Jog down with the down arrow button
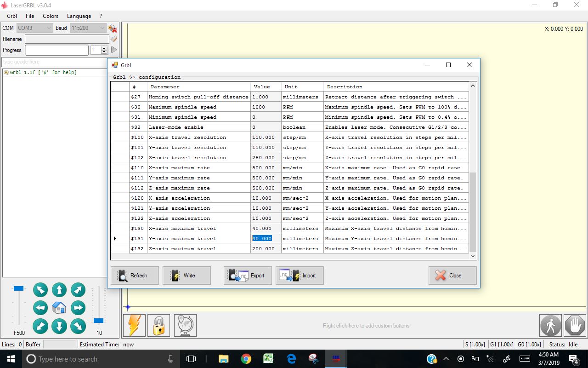Image resolution: width=588 pixels, height=368 pixels. [x=59, y=326]
